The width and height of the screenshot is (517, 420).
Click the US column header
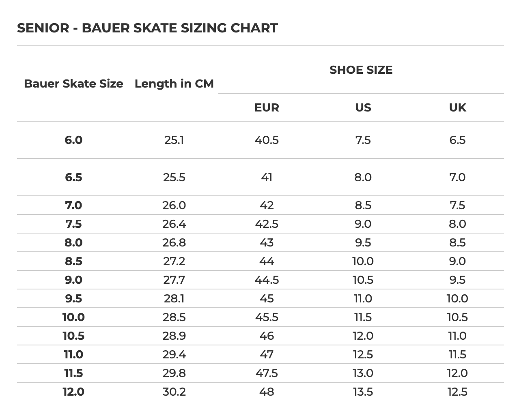pos(363,107)
